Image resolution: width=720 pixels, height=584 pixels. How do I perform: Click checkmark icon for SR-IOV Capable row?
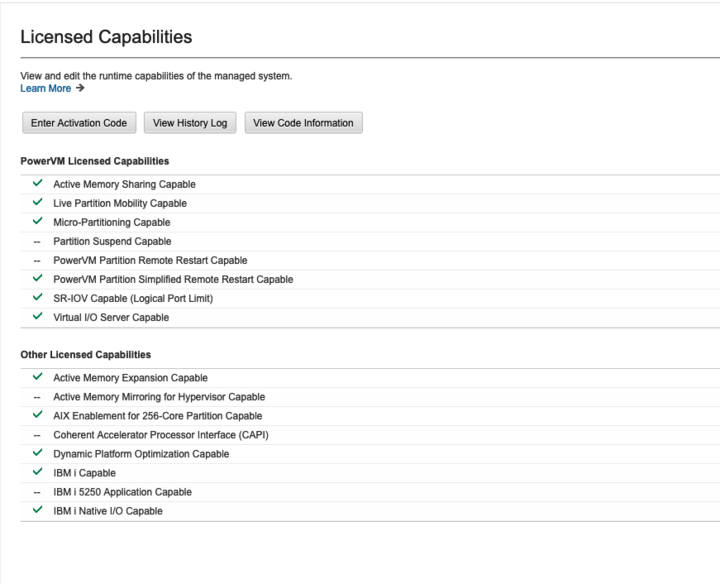[x=38, y=298]
